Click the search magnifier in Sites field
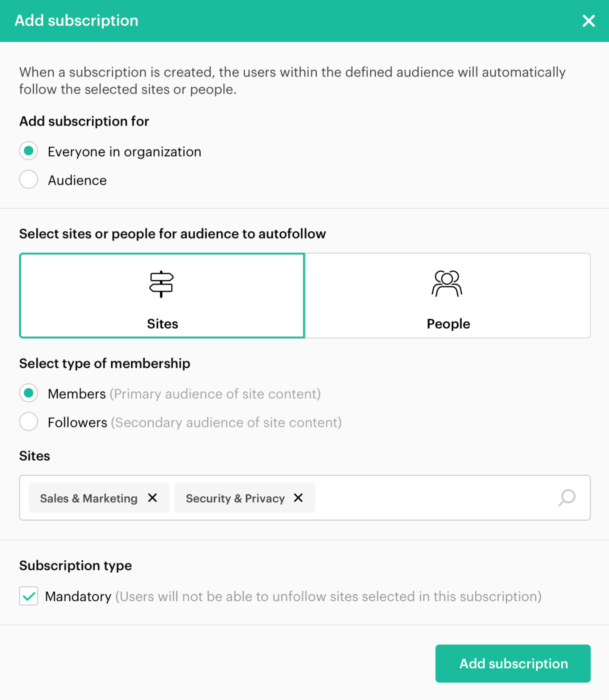Viewport: 609px width, 700px height. 567,497
